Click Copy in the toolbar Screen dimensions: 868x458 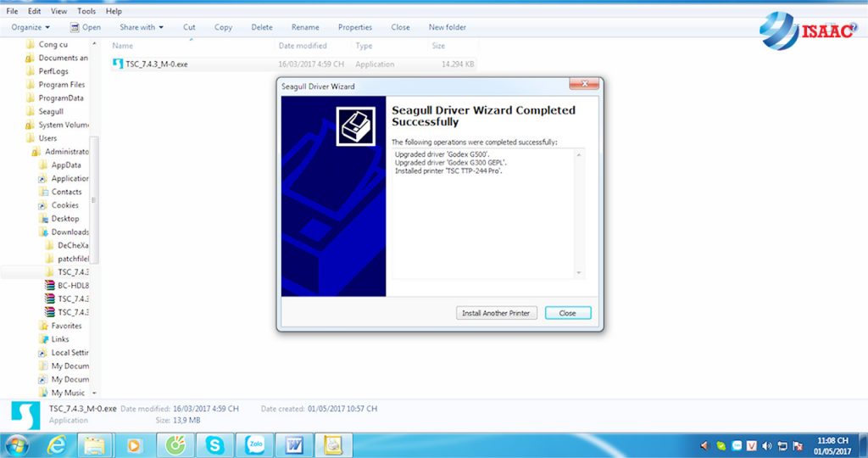223,27
